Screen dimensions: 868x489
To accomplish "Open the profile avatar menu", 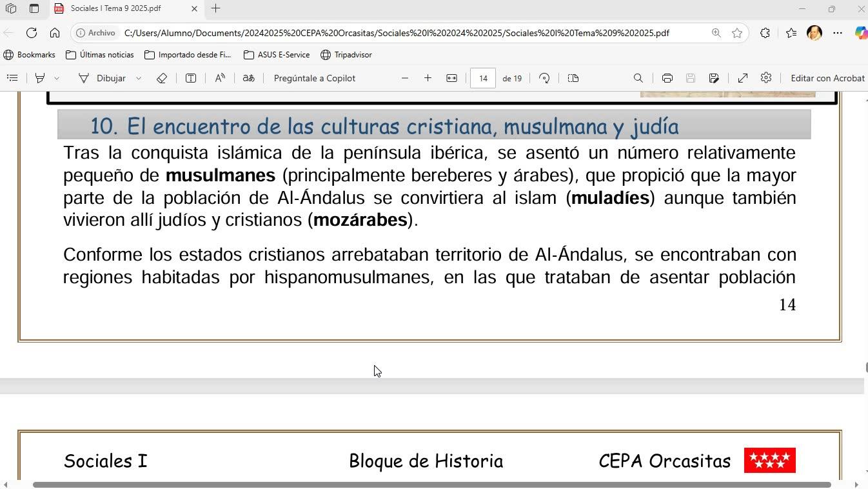I will click(814, 33).
